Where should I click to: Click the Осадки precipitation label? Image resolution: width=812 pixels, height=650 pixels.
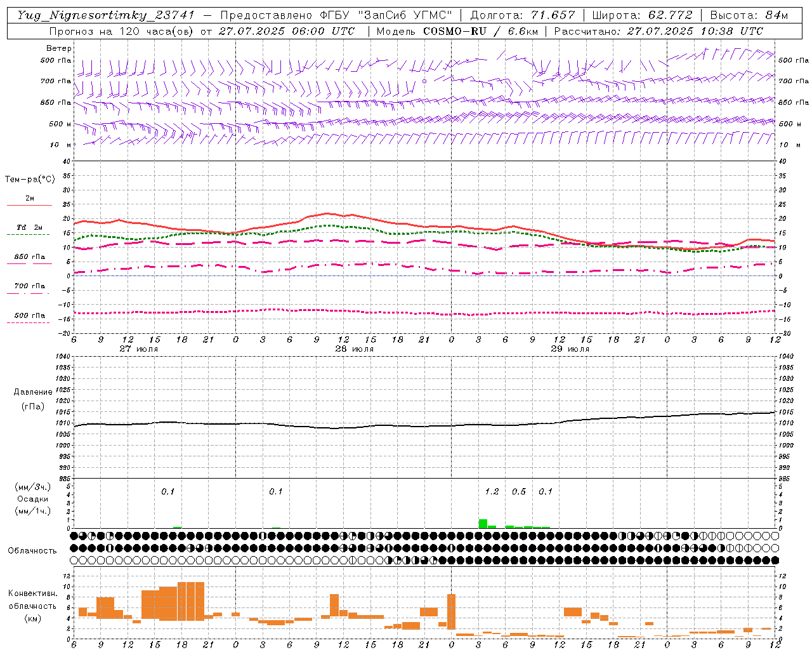33,499
